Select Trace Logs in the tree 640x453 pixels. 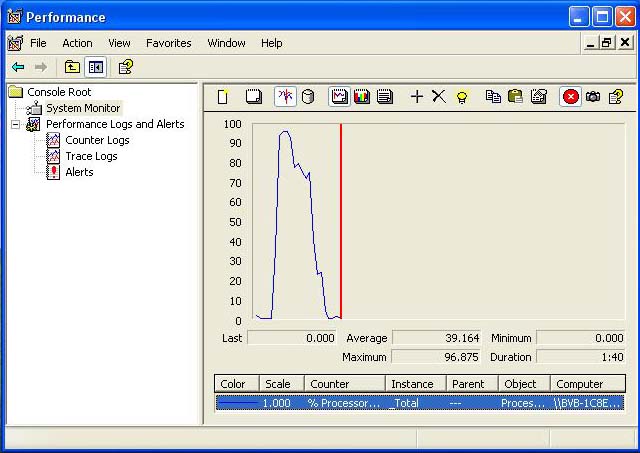pos(91,156)
